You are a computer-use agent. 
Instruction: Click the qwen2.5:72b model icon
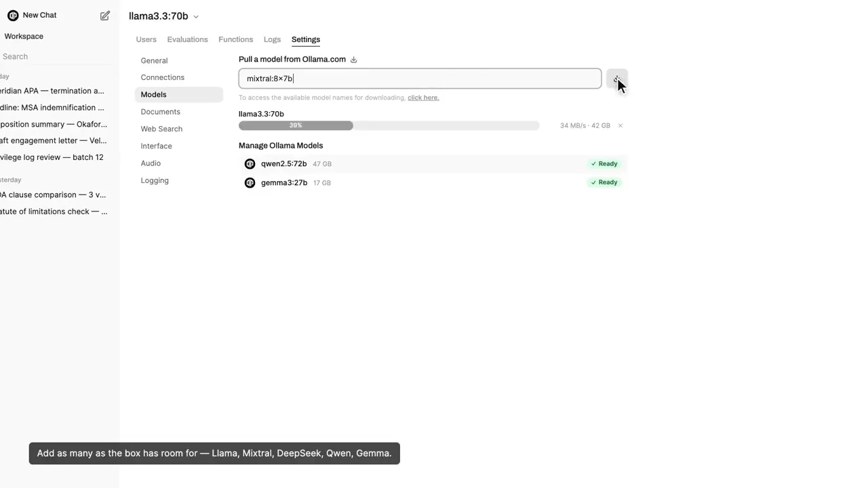click(x=250, y=164)
